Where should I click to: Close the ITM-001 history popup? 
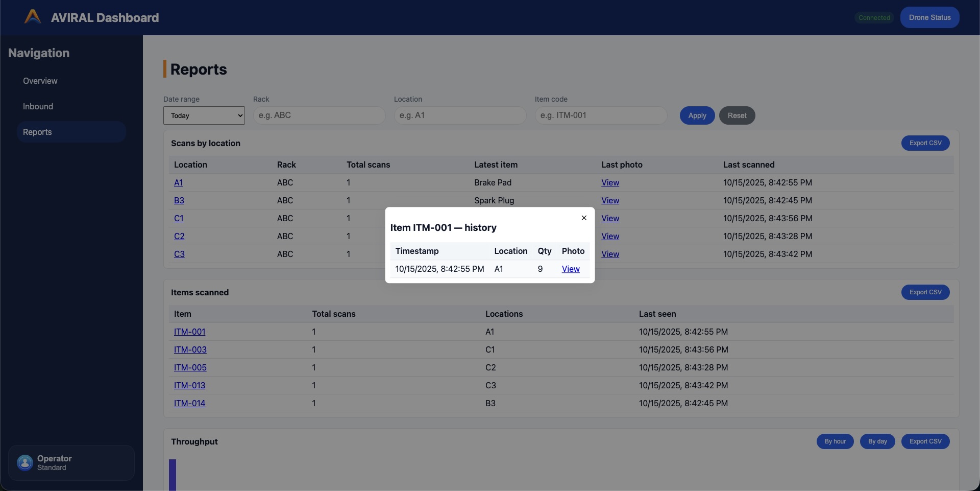click(584, 218)
